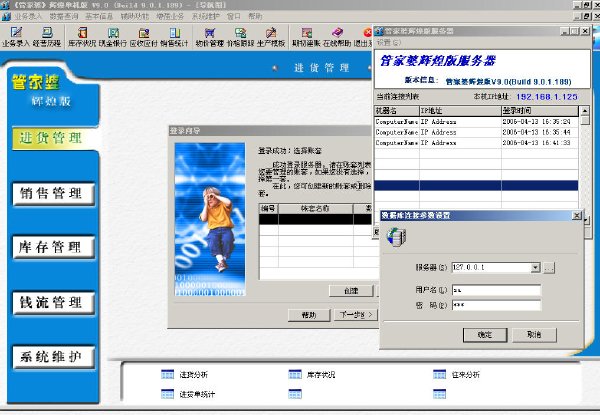600x415 pixels.
Task: Click the 进货分析 report icon
Action: point(167,374)
